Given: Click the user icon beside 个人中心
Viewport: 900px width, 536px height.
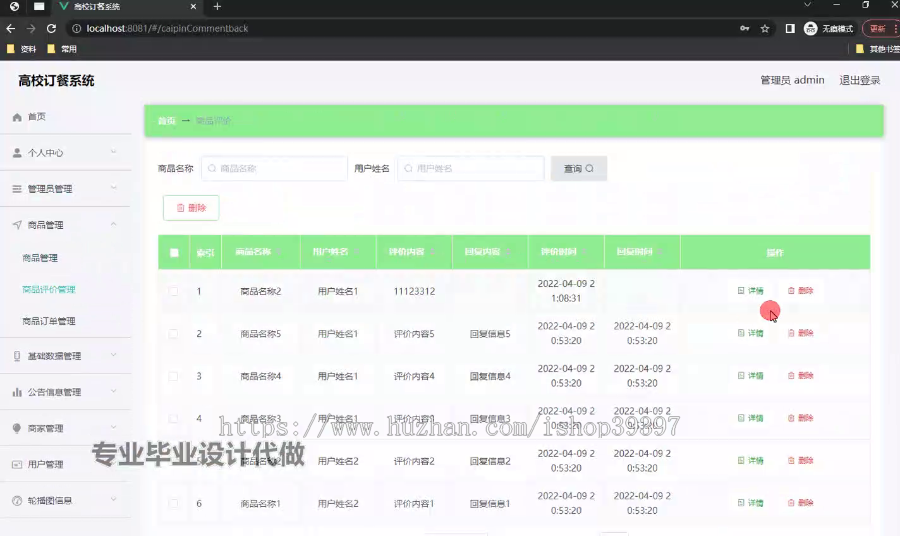Looking at the screenshot, I should coord(17,153).
